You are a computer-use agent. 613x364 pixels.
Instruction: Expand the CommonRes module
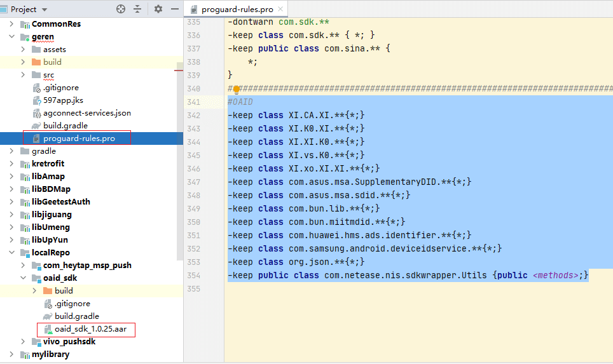[11, 24]
